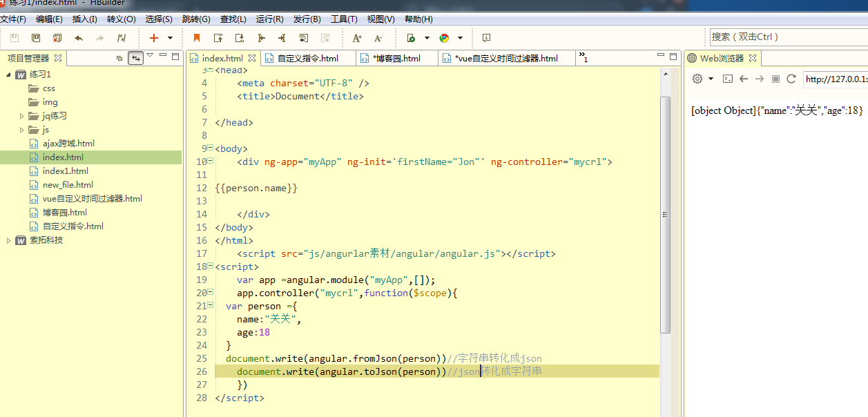Open view menu triangle in project manager
The width and height of the screenshot is (868, 417).
pos(150,55)
